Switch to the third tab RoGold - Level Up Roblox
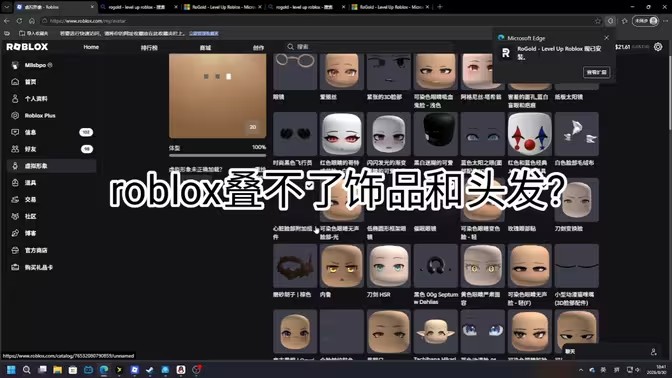Screen dimensions: 672x378 click(222, 7)
